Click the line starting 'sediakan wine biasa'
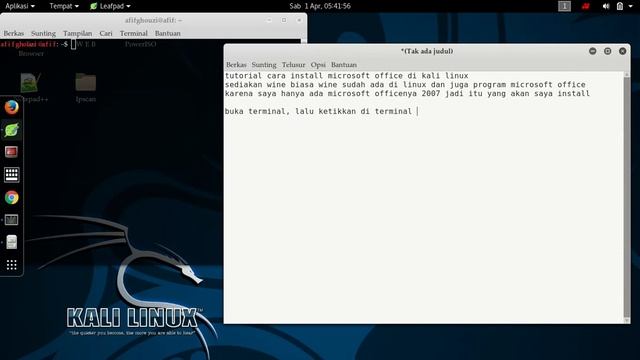 pos(405,84)
